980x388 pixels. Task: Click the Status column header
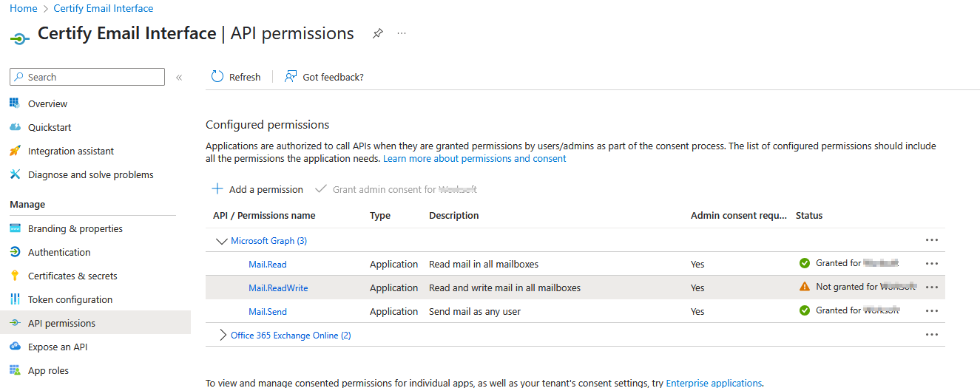pos(809,216)
